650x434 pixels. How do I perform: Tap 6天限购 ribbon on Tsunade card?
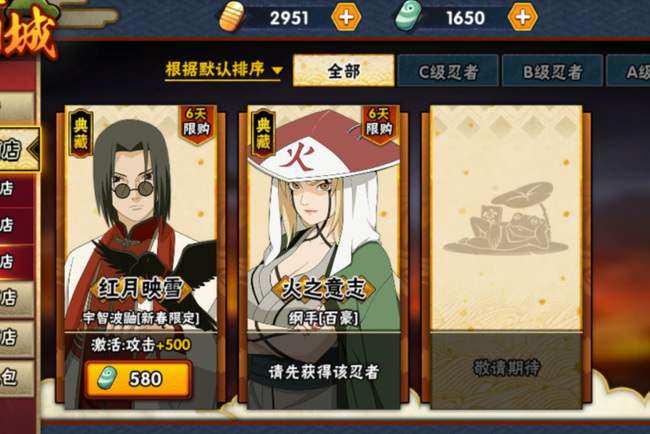point(380,124)
